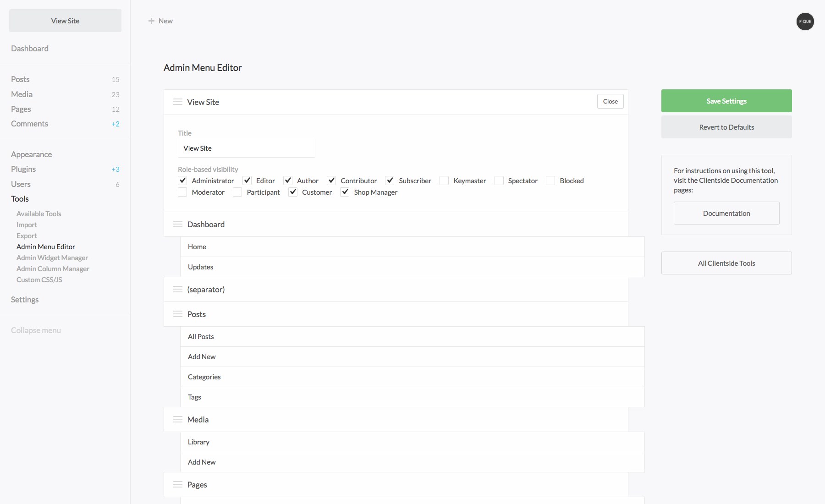Open Users in the sidebar menu
The height and width of the screenshot is (504, 825).
pyautogui.click(x=21, y=184)
